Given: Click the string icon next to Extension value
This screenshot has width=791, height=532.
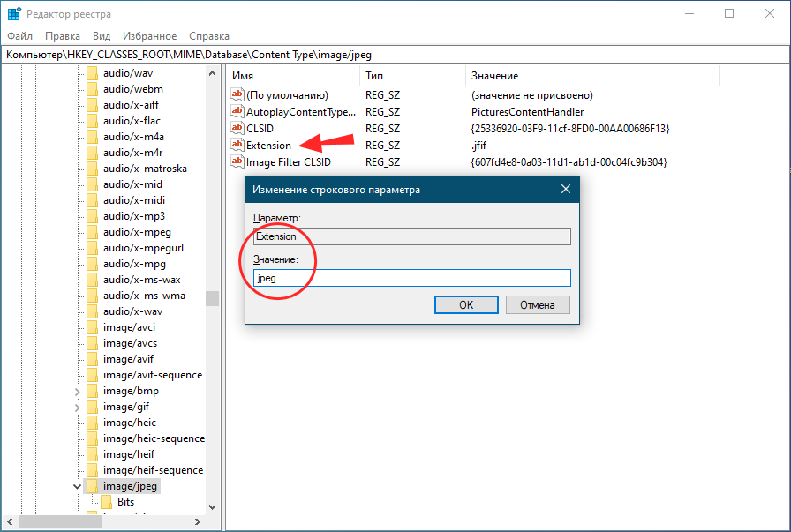Looking at the screenshot, I should pyautogui.click(x=237, y=145).
